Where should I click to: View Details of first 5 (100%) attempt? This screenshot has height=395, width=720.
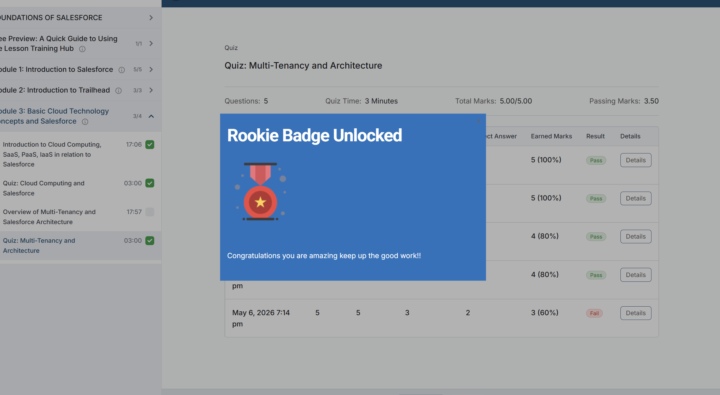point(636,160)
